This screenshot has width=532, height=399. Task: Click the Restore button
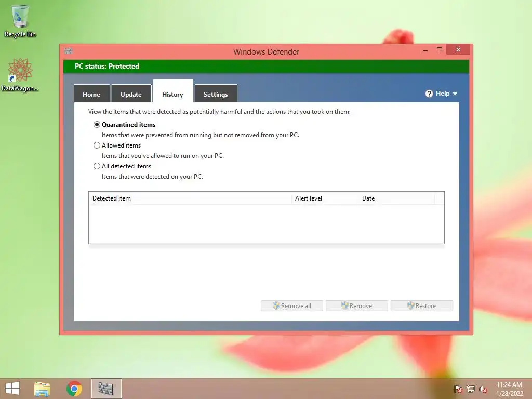422,305
